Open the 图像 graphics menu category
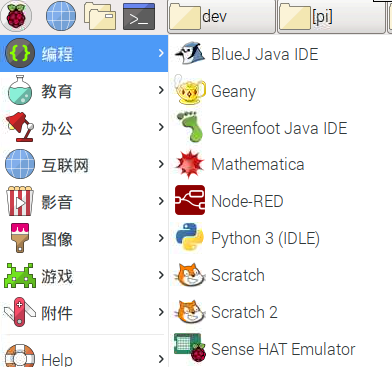This screenshot has width=392, height=367. pos(84,238)
